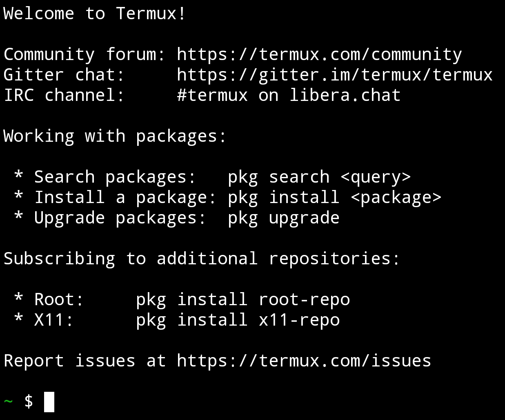Open the gitter.im/termux/termux chat URL

[335, 75]
